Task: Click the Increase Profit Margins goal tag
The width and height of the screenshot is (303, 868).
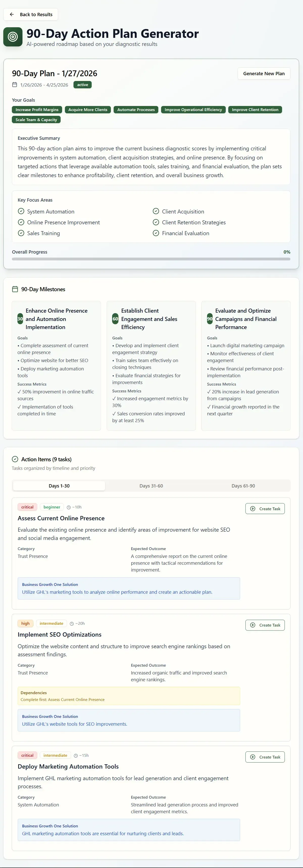Action: [37, 110]
